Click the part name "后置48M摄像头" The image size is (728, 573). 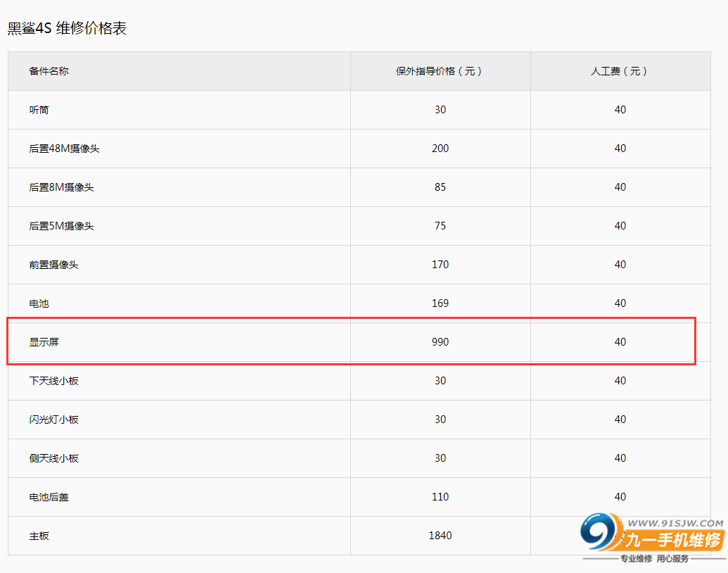click(x=64, y=149)
